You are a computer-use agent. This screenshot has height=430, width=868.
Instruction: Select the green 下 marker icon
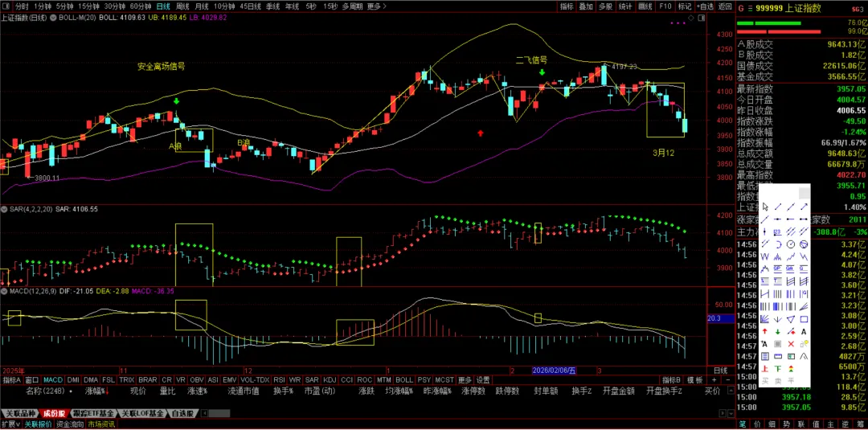coord(778,369)
